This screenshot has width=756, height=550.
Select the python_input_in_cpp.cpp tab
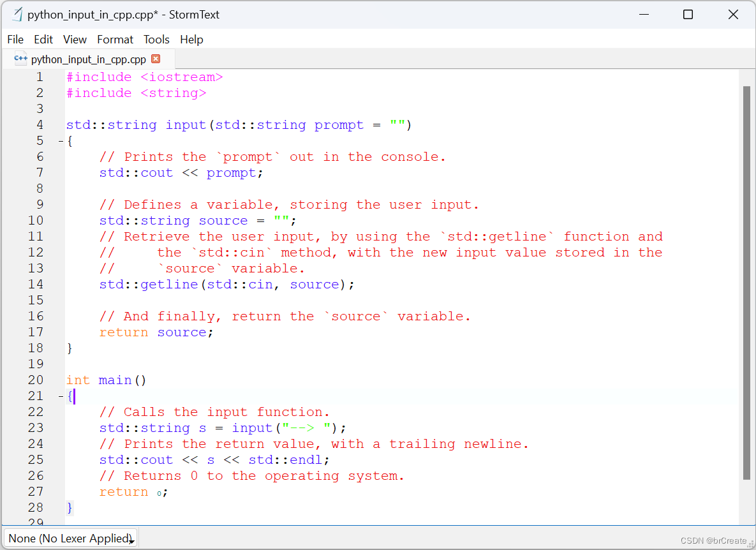[88, 59]
